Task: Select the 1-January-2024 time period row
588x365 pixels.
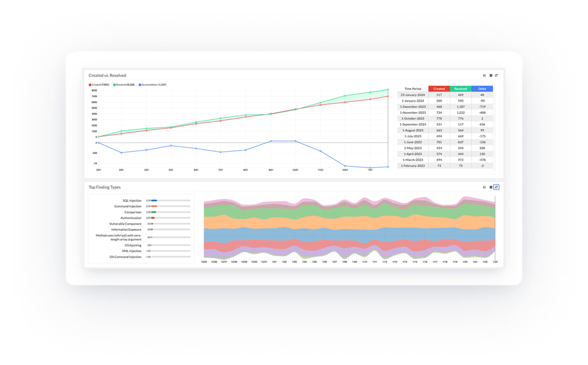Action: click(x=445, y=101)
